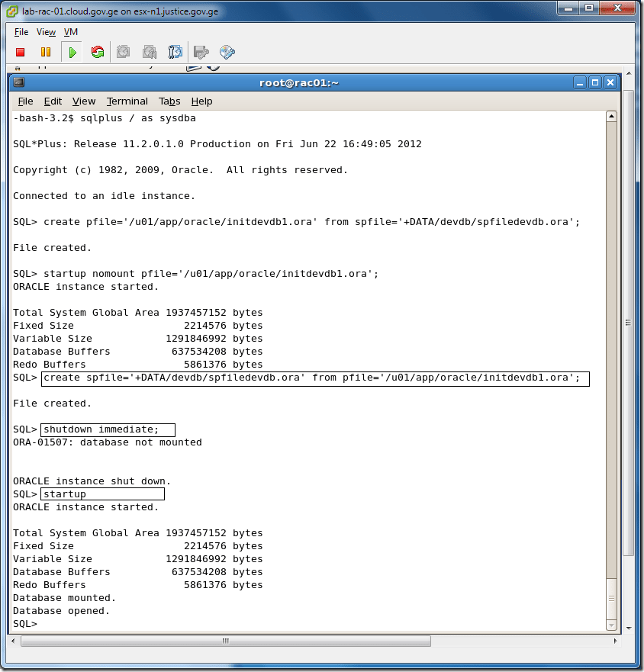Open the terminal Help menu
The height and width of the screenshot is (672, 644).
coord(201,101)
